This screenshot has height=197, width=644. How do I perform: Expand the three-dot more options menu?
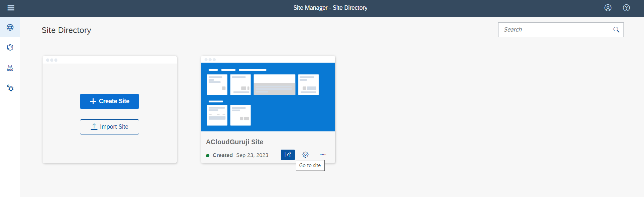coord(323,155)
